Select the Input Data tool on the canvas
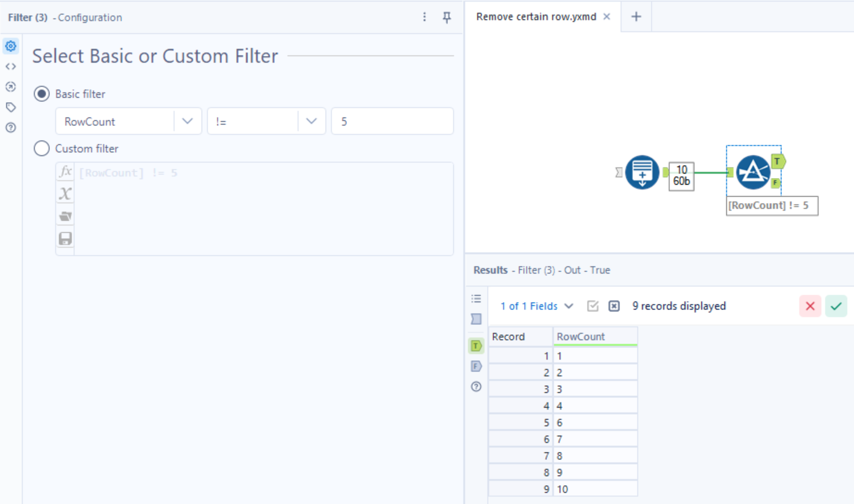The height and width of the screenshot is (504, 854). (x=642, y=172)
